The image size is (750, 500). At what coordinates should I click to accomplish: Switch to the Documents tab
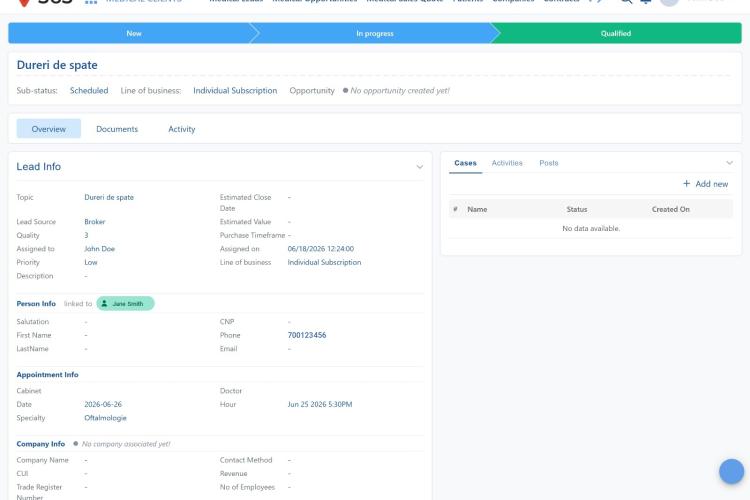[x=117, y=129]
